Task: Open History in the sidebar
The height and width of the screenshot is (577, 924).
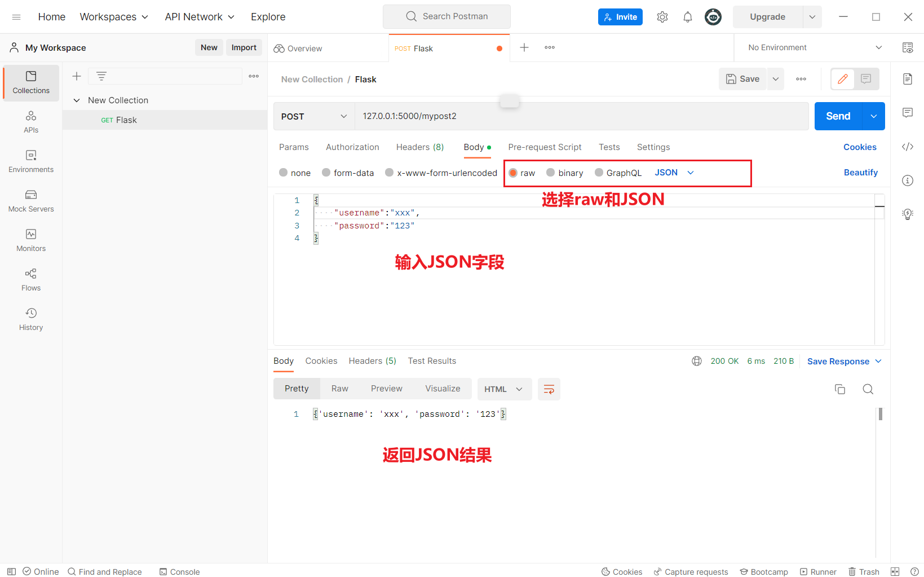Action: click(x=31, y=320)
